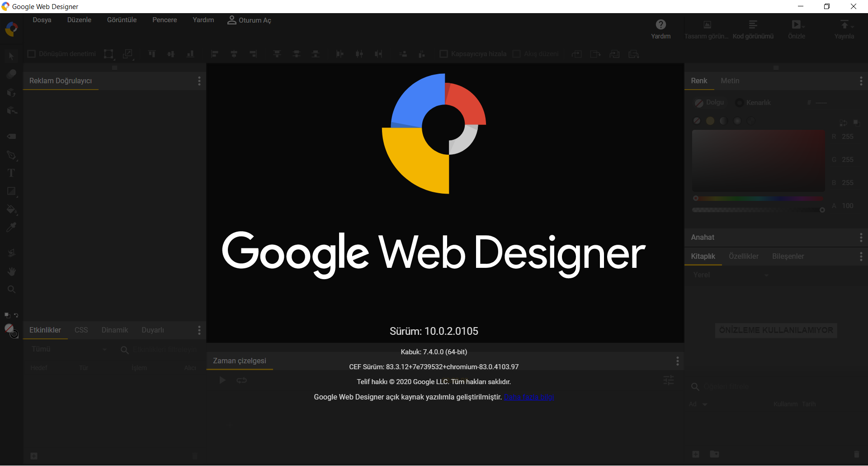Expand the Yerel library dropdown
The width and height of the screenshot is (868, 466).
730,275
